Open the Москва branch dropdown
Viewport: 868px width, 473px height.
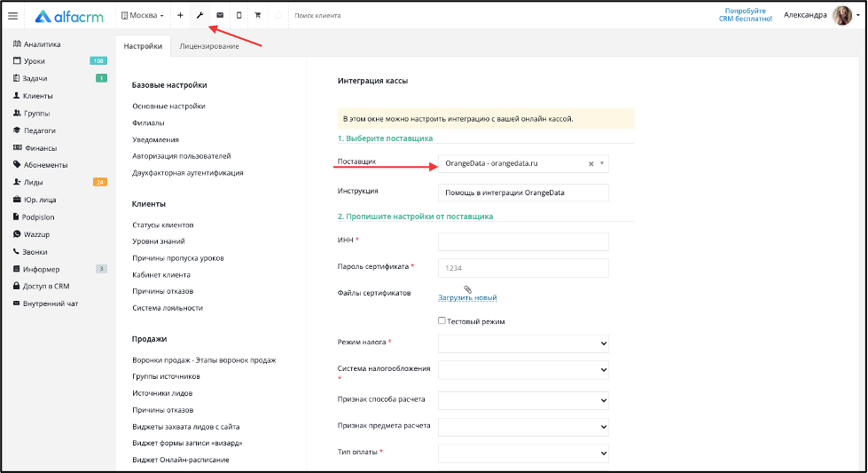pyautogui.click(x=142, y=15)
